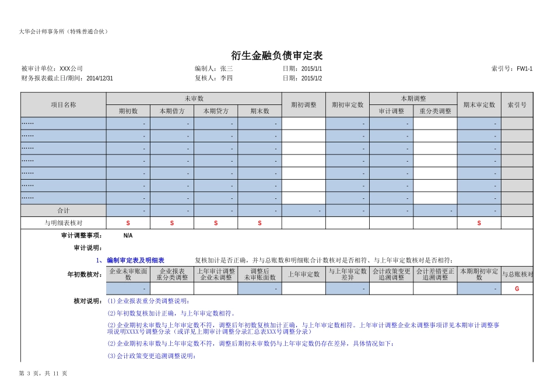Click the 未审数 merged header cell
The width and height of the screenshot is (554, 392).
click(x=194, y=99)
